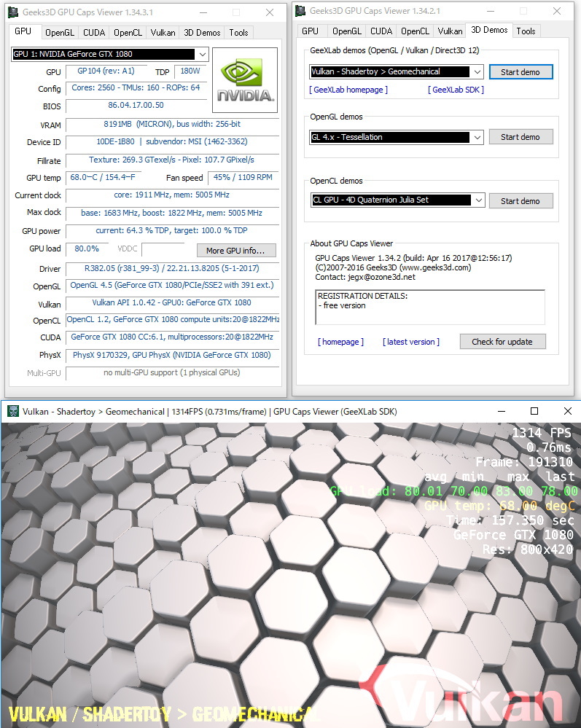Image resolution: width=581 pixels, height=728 pixels.
Task: Click the NVIDIA logo in the GPU tab
Action: [245, 80]
